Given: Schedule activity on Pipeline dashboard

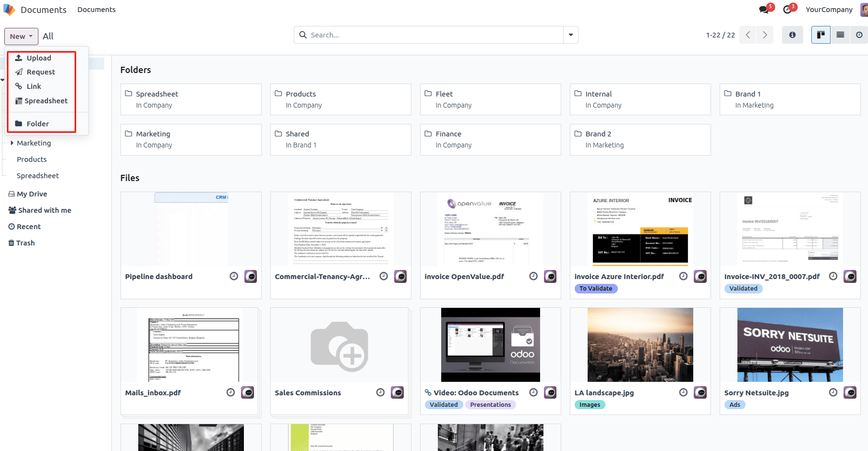Looking at the screenshot, I should pos(234,276).
